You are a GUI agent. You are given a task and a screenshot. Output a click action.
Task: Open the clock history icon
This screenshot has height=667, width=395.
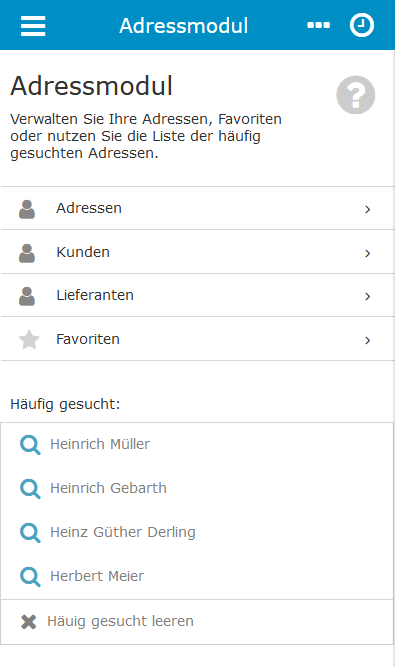[x=362, y=25]
